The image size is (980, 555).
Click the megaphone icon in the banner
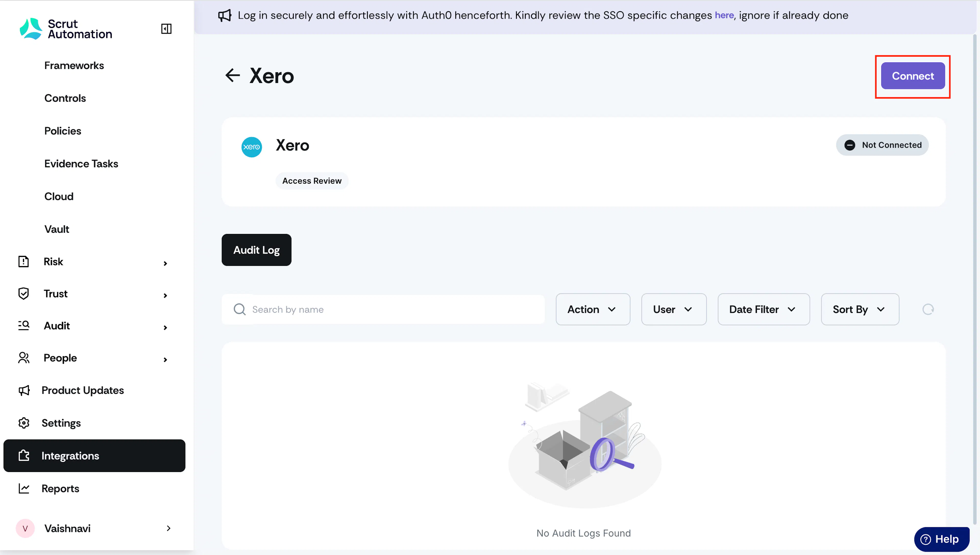click(x=225, y=15)
